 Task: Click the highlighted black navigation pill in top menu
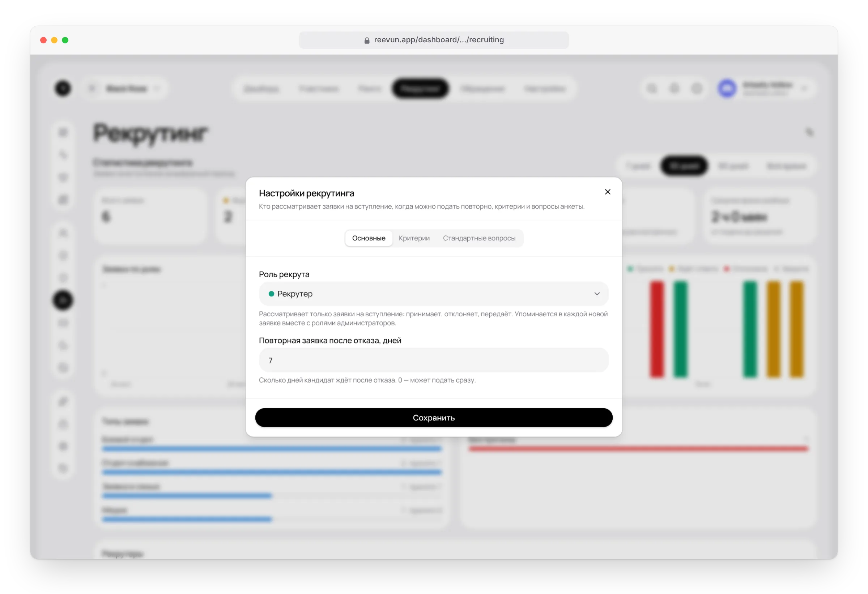coord(420,89)
